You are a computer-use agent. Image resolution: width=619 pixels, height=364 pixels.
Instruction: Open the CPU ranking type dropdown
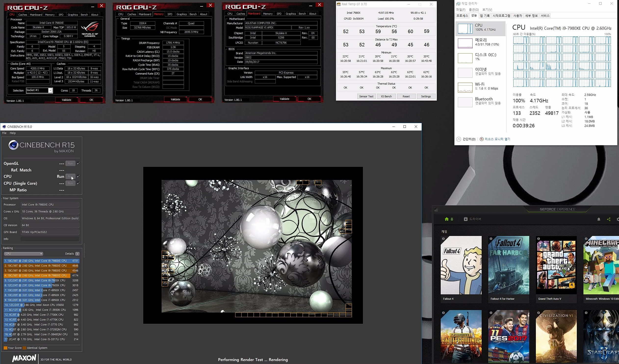(x=24, y=254)
